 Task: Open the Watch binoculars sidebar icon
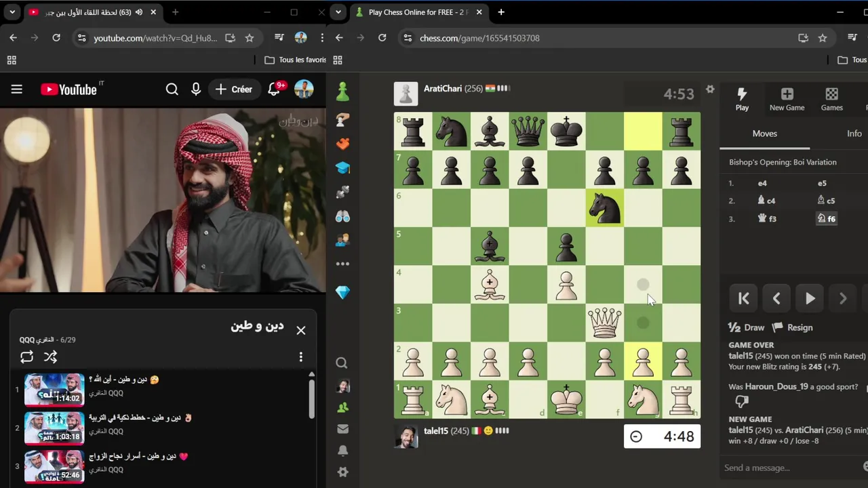coord(342,216)
